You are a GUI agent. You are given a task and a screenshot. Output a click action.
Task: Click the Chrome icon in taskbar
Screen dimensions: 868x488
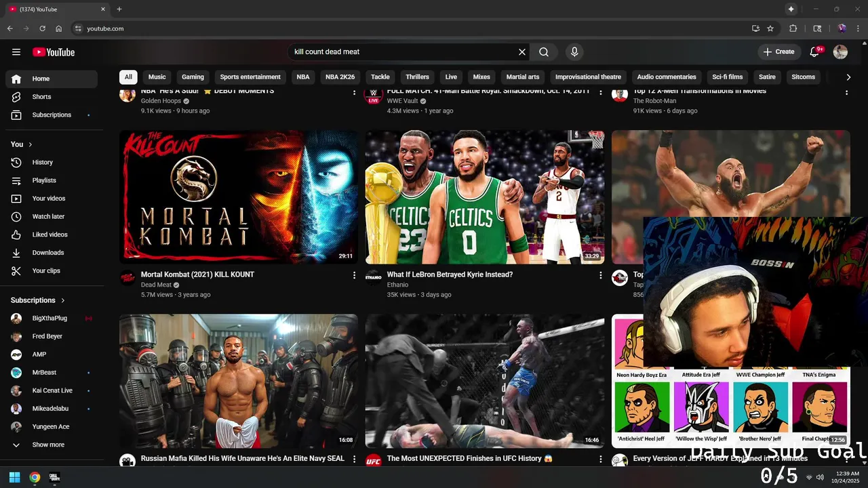35,477
